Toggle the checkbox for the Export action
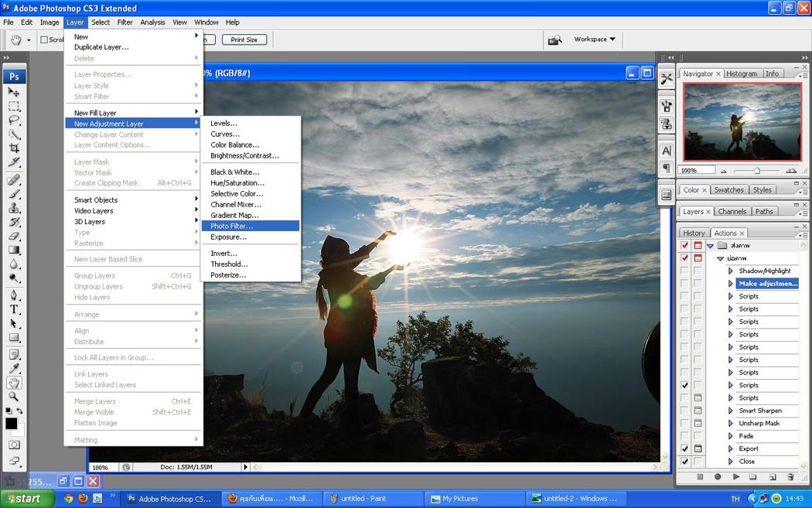The height and width of the screenshot is (508, 812). pyautogui.click(x=684, y=448)
